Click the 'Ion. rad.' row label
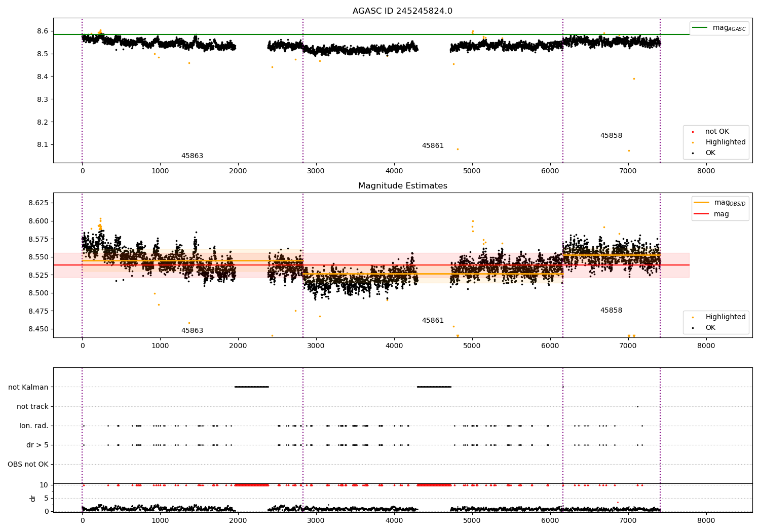 pos(34,426)
